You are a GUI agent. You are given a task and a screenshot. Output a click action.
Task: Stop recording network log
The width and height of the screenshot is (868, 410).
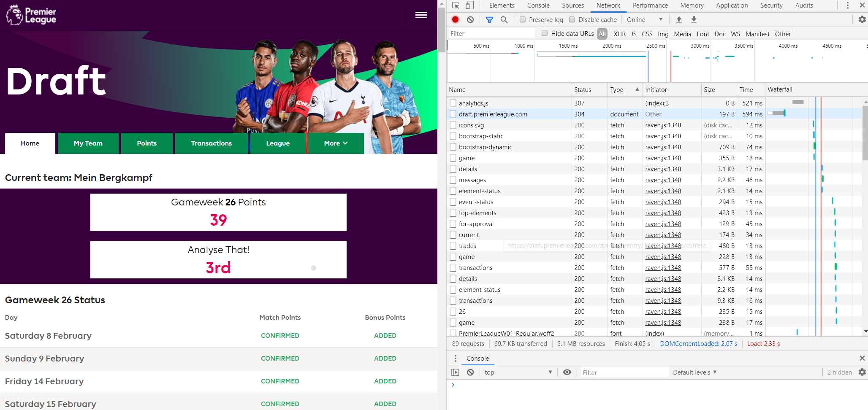455,19
